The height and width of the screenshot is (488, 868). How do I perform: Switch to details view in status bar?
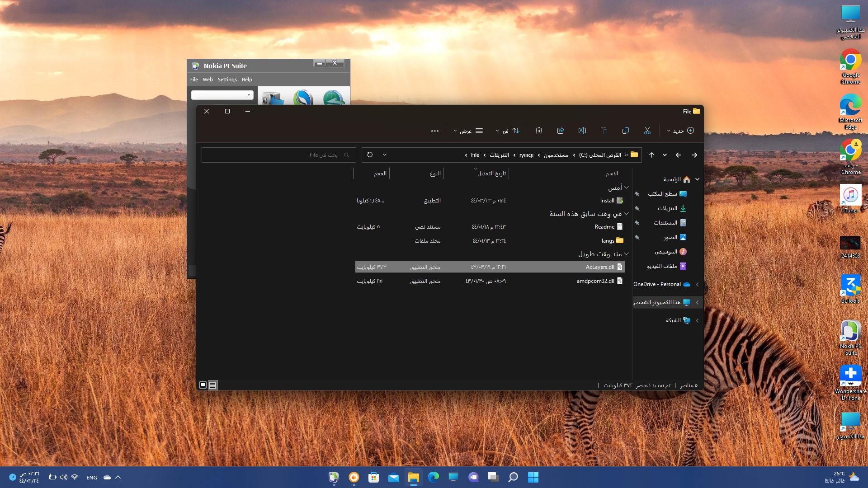click(x=212, y=385)
